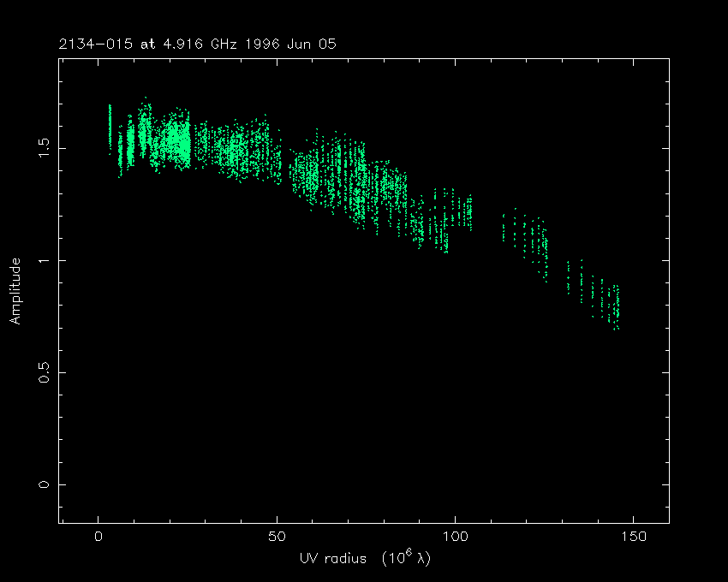Click the x-axis tick label "0"
Viewport: 728px width, 582px height.
click(98, 536)
